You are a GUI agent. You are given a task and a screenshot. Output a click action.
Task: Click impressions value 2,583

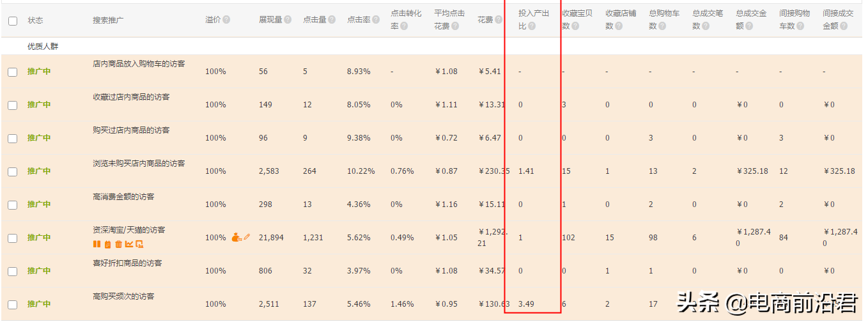click(269, 171)
